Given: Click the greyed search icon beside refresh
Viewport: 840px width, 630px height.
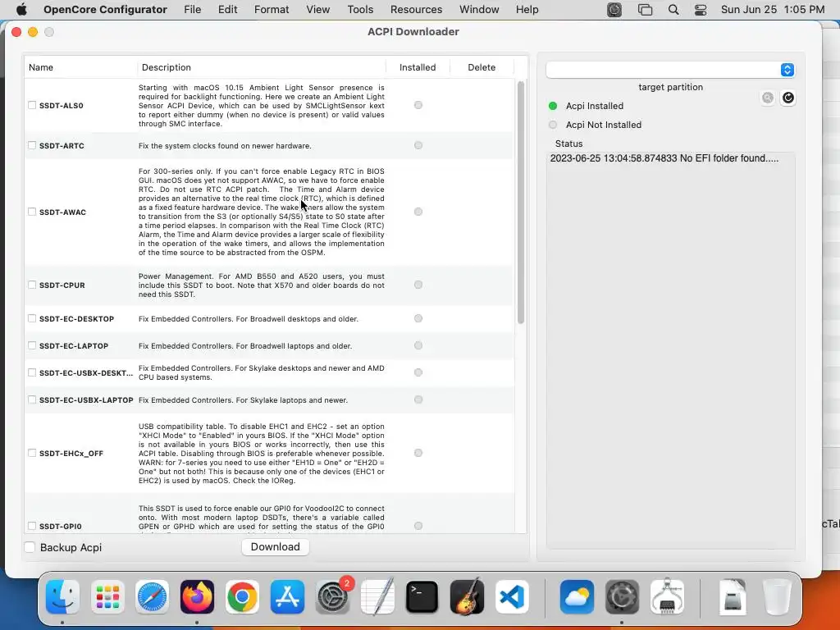Looking at the screenshot, I should (768, 98).
